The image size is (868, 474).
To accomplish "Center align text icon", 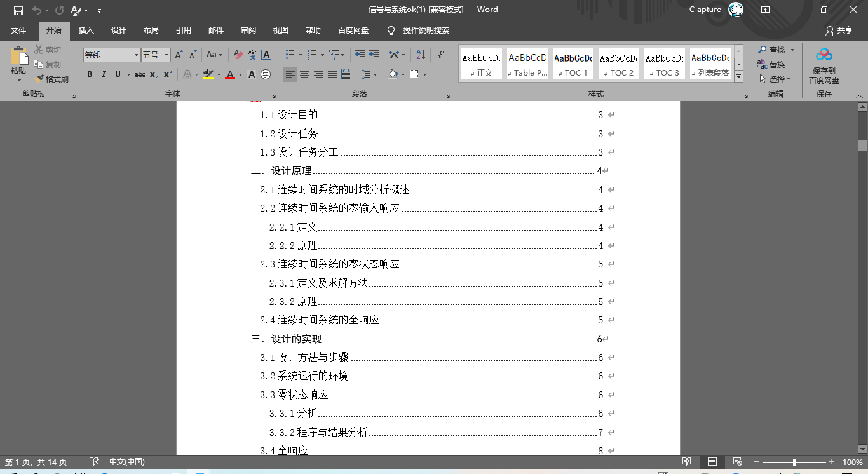I will [304, 74].
